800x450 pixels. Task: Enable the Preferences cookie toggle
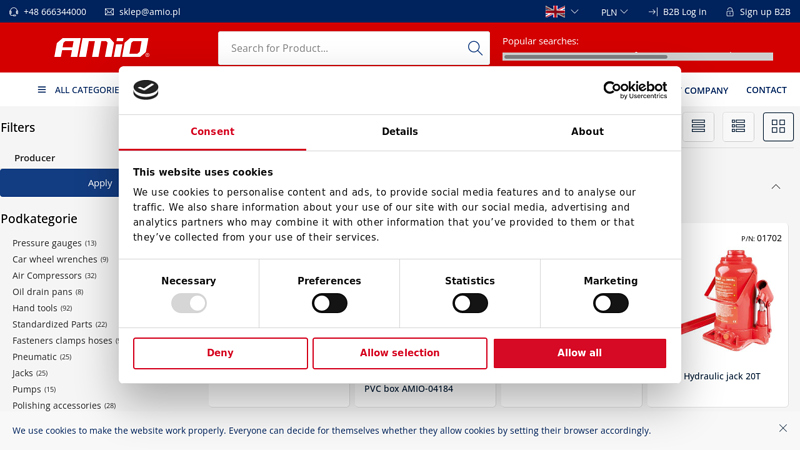tap(329, 303)
